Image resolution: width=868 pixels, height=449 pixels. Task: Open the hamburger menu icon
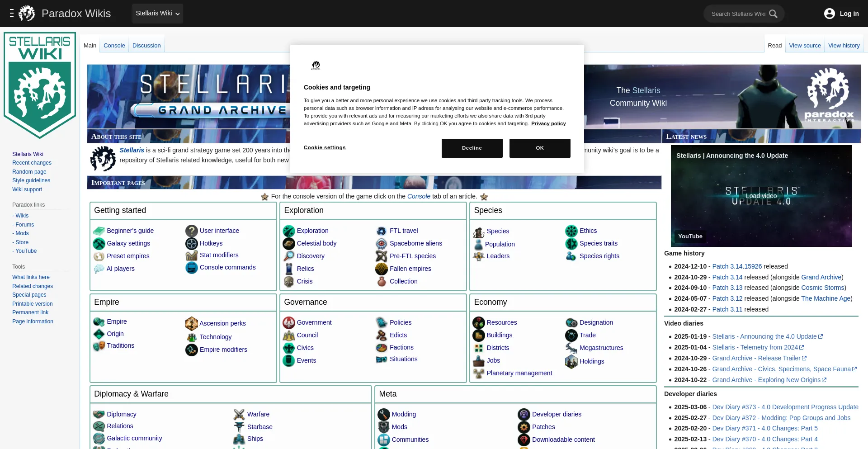(12, 14)
